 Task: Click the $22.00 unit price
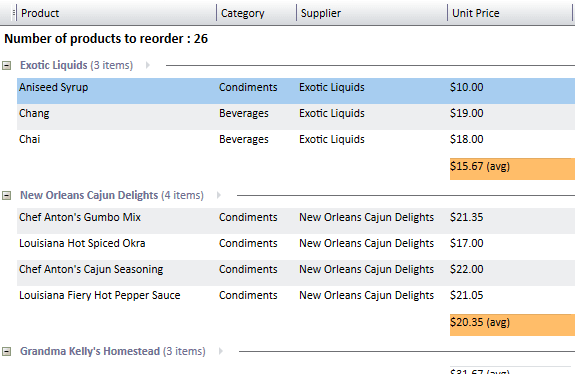[x=467, y=270]
